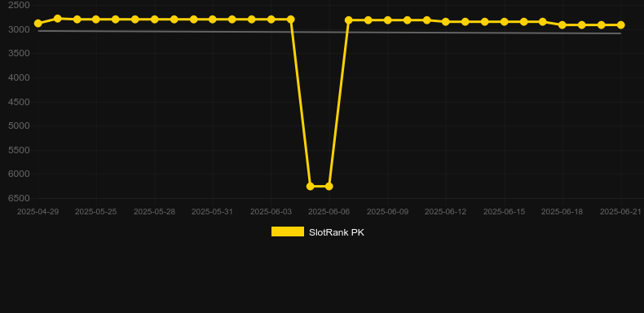Image resolution: width=644 pixels, height=313 pixels.
Task: Select the data point at 2025-05-25
Action: [96, 20]
